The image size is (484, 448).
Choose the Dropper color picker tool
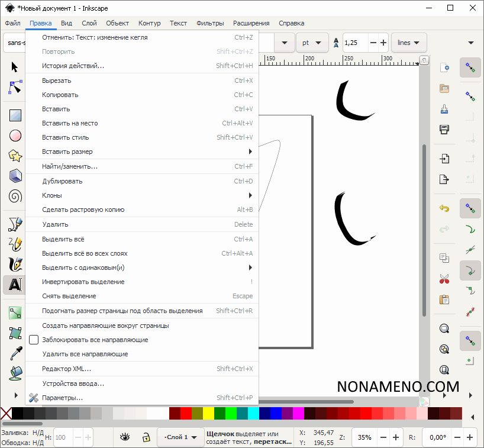coord(15,353)
